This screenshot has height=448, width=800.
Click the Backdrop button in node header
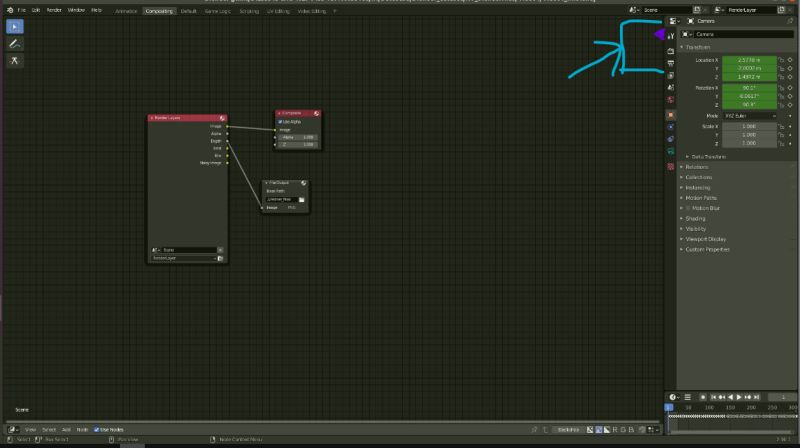(568, 430)
